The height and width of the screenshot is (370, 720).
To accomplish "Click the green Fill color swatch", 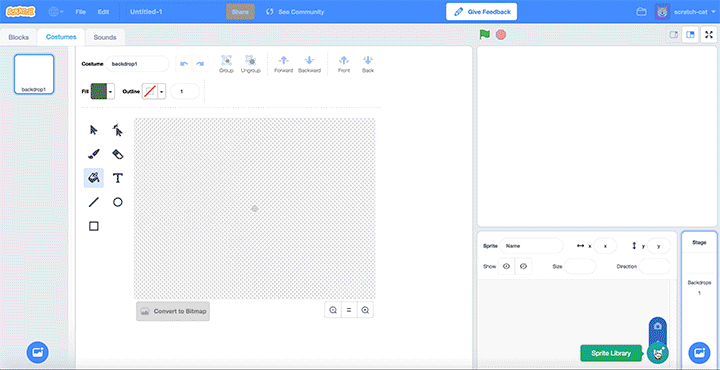I will (x=99, y=91).
